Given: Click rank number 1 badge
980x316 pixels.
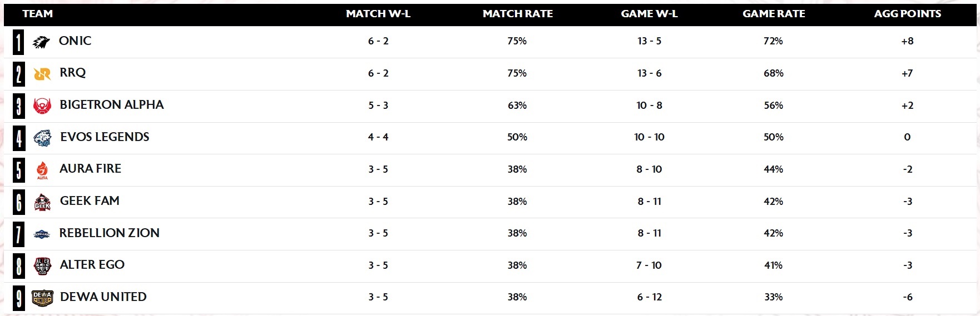Looking at the screenshot, I should coord(19,42).
